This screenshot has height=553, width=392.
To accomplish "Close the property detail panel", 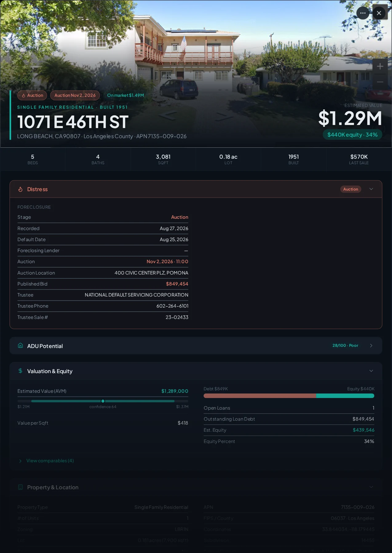I will pyautogui.click(x=379, y=13).
